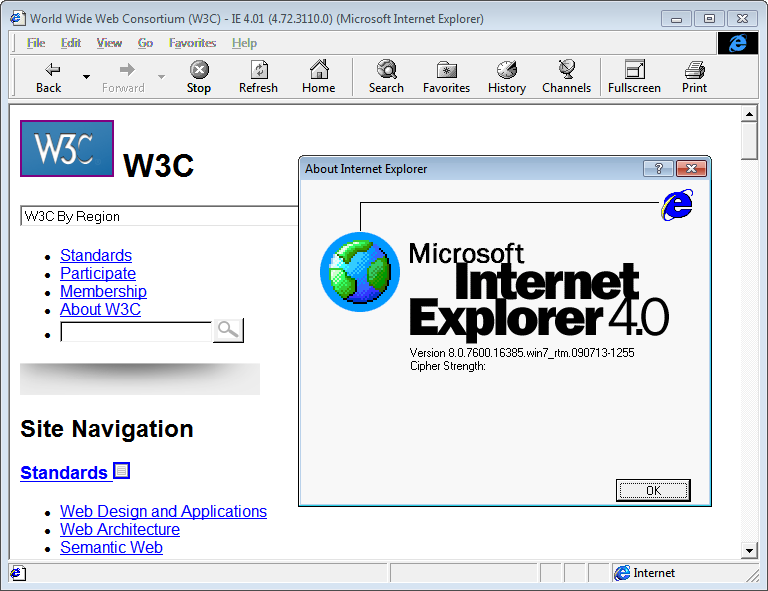768x591 pixels.
Task: Open the View menu
Action: tap(109, 43)
